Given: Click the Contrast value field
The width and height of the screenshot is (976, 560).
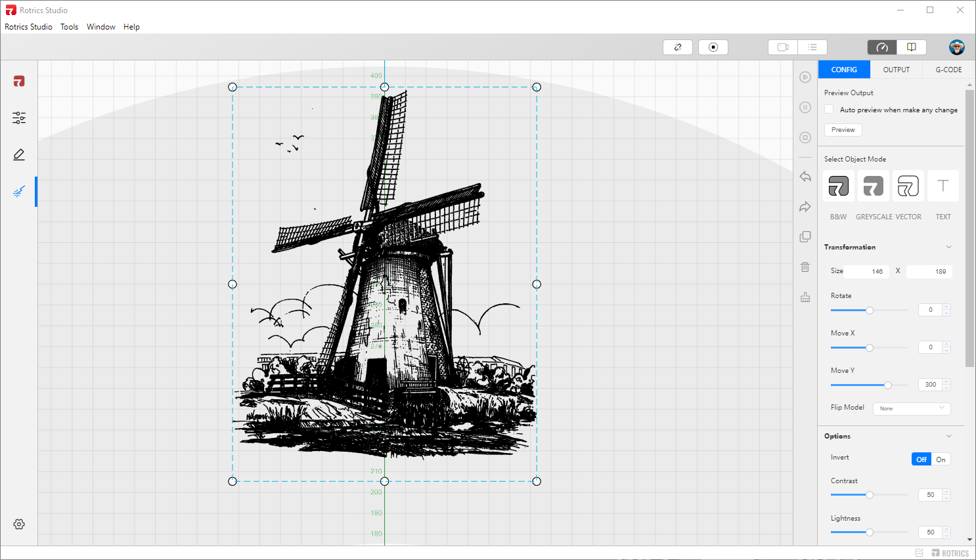Looking at the screenshot, I should (930, 495).
